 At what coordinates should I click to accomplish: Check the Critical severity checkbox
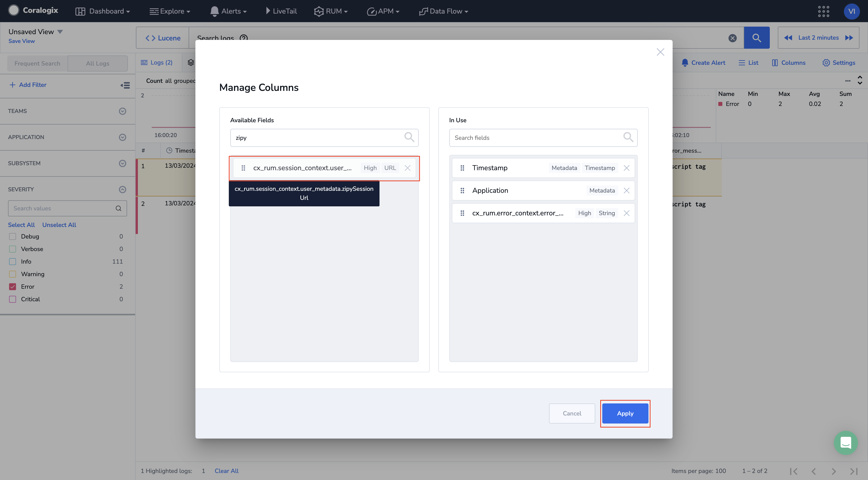point(13,299)
